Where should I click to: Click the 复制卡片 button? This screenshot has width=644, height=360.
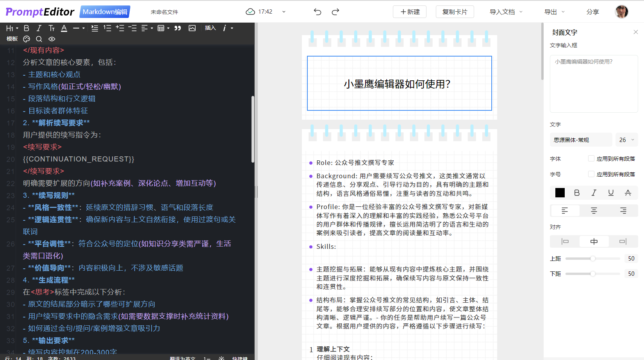click(455, 12)
